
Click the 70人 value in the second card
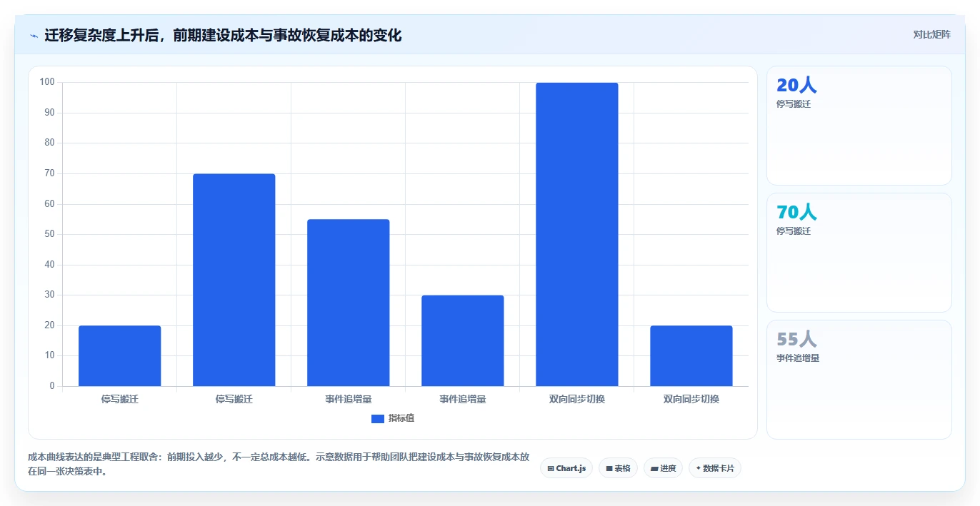click(796, 212)
